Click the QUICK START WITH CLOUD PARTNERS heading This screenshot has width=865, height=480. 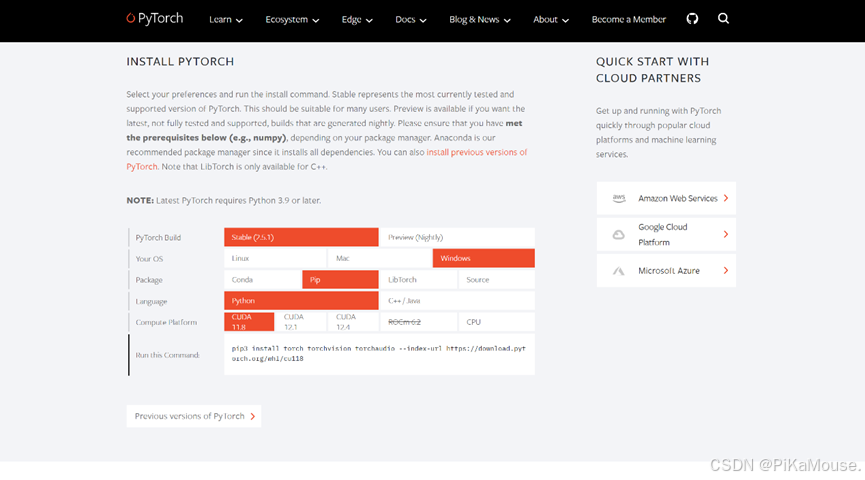coord(653,70)
